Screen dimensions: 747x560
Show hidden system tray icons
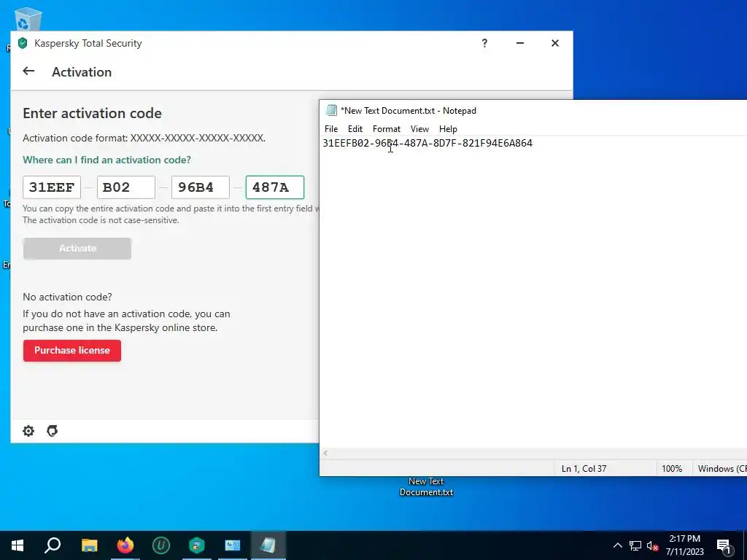pyautogui.click(x=617, y=545)
